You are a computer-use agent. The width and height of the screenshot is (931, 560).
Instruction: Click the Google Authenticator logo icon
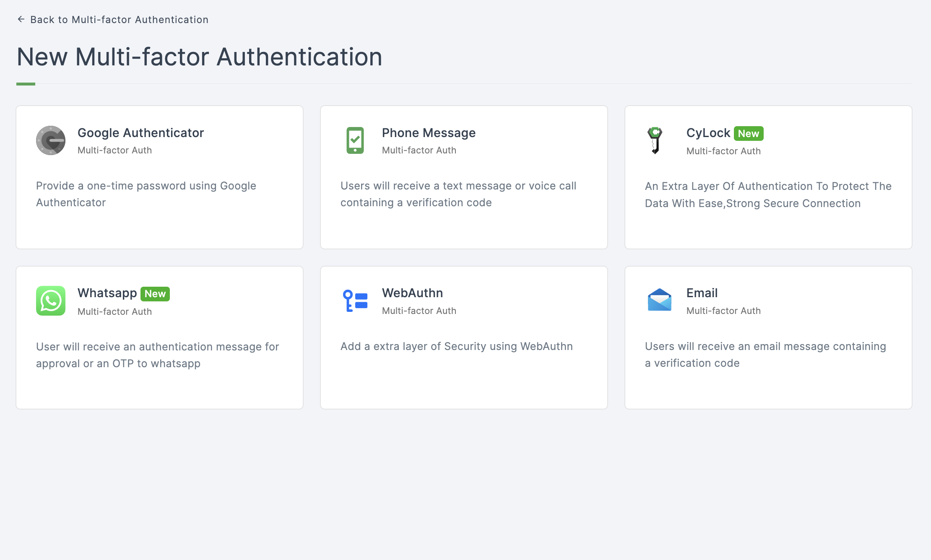point(51,140)
